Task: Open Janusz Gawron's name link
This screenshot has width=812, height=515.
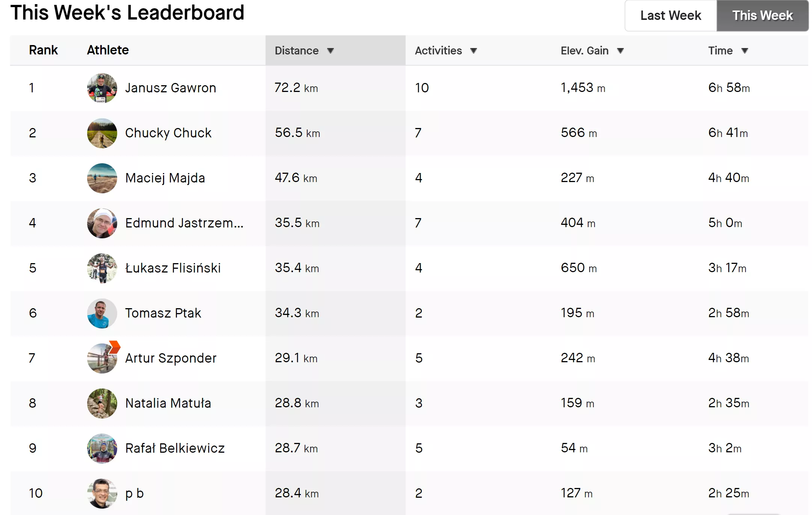Action: click(171, 88)
